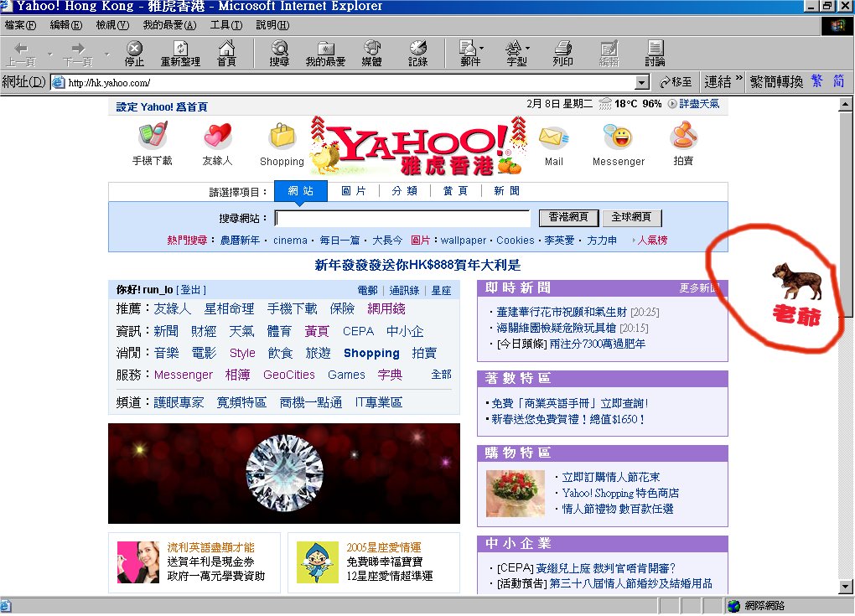Select the 圖片 search tab
This screenshot has width=855, height=616.
click(354, 191)
